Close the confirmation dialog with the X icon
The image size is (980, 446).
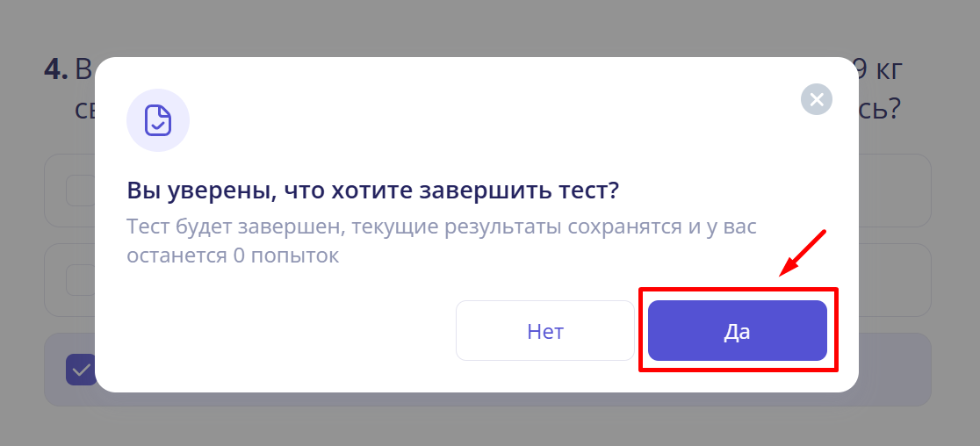[x=816, y=99]
